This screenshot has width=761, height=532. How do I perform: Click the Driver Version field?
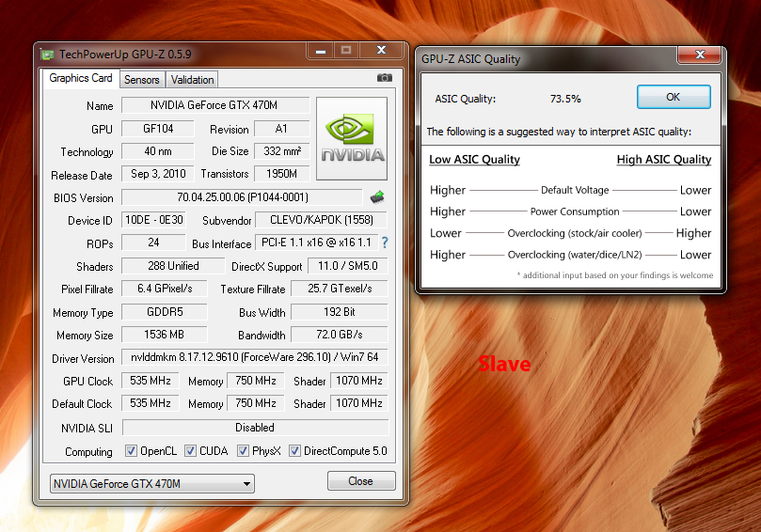(x=254, y=357)
